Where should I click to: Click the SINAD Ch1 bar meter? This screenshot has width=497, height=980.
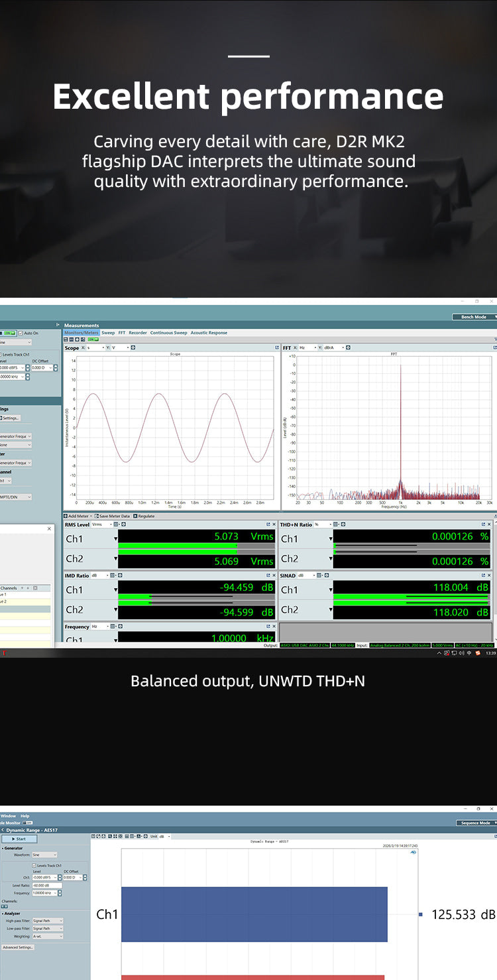pyautogui.click(x=411, y=596)
